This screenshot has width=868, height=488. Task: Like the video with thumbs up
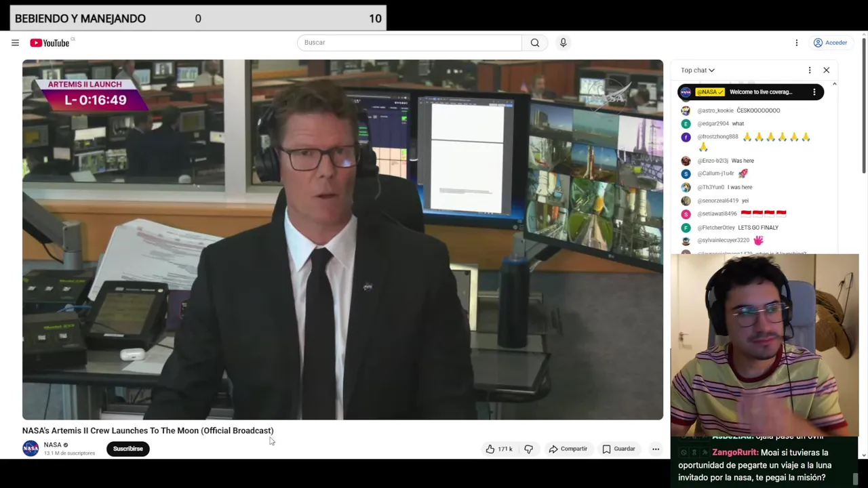(x=498, y=449)
